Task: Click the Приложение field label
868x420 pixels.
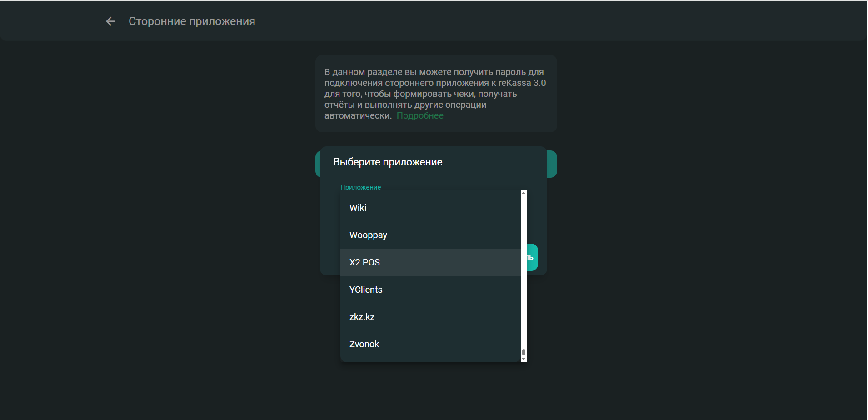Action: 360,187
